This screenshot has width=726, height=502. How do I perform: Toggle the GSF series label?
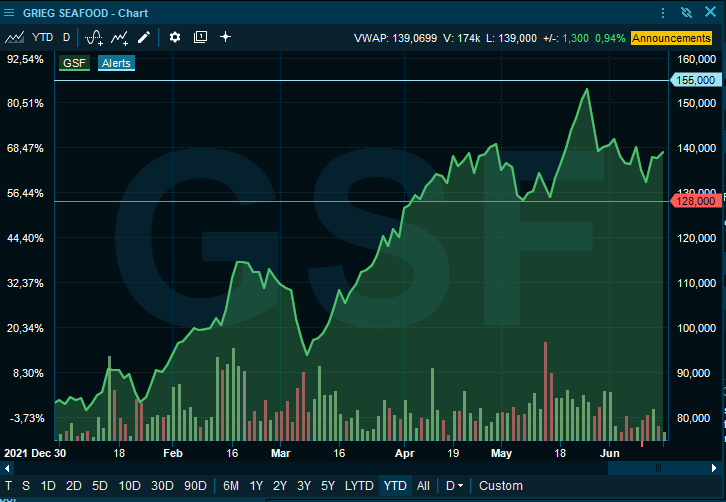74,63
